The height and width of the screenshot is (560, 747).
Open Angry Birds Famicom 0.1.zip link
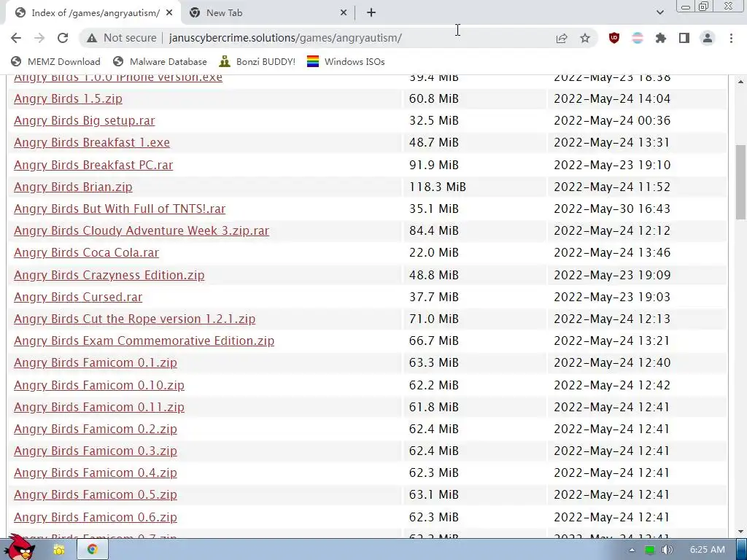point(96,362)
